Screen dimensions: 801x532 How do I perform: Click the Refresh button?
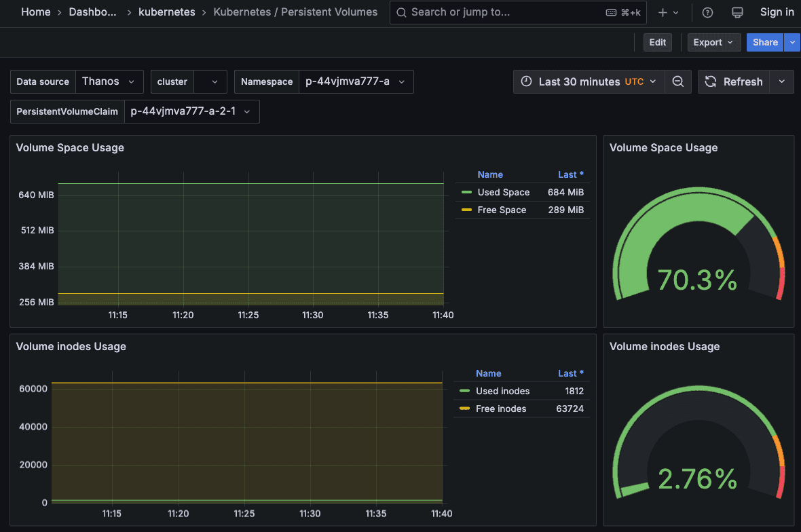pyautogui.click(x=734, y=81)
